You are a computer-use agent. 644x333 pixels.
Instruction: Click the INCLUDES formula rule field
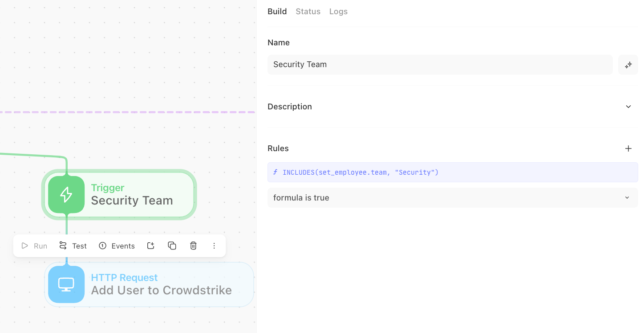[x=453, y=173]
